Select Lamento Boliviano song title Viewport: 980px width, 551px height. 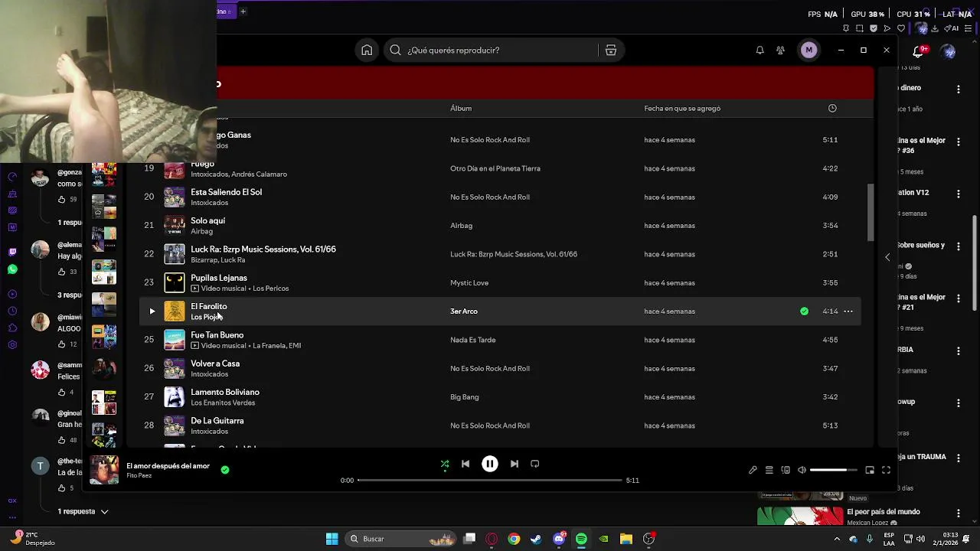225,392
